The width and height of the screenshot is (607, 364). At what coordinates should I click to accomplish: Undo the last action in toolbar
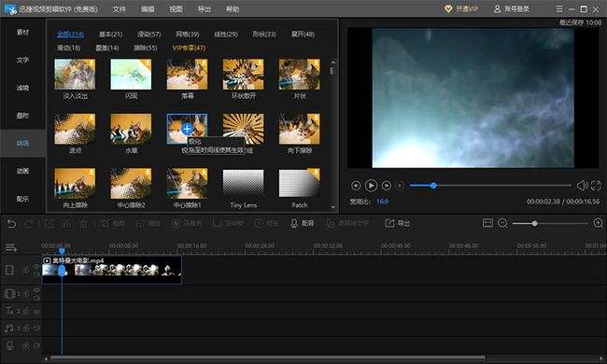pos(11,224)
